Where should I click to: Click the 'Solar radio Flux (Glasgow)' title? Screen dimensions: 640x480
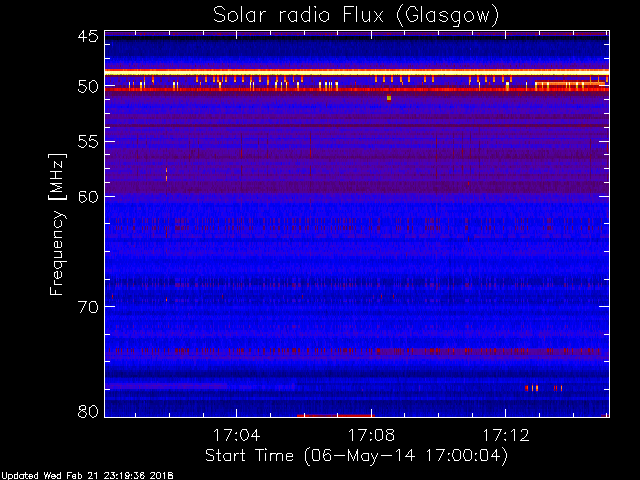click(x=356, y=16)
